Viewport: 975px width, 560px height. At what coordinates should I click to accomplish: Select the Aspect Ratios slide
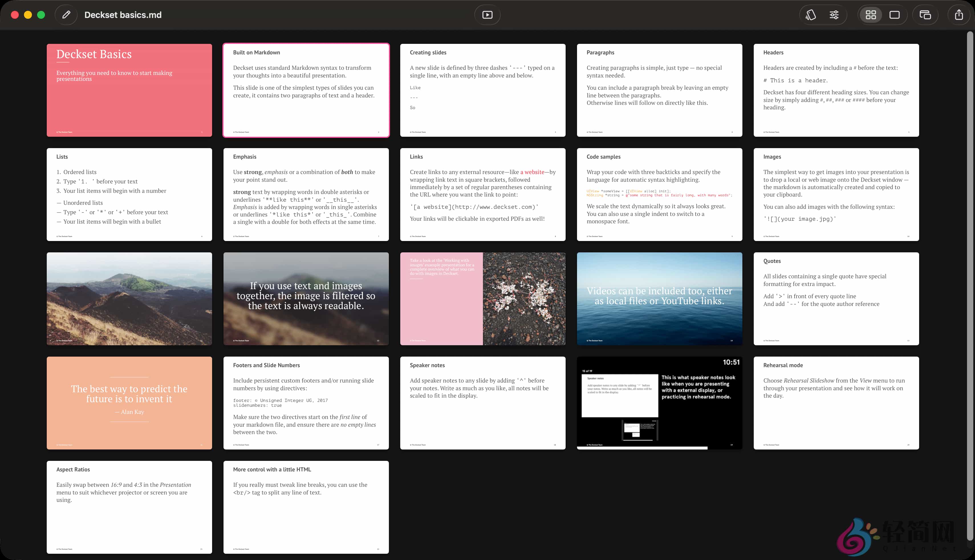pos(129,507)
